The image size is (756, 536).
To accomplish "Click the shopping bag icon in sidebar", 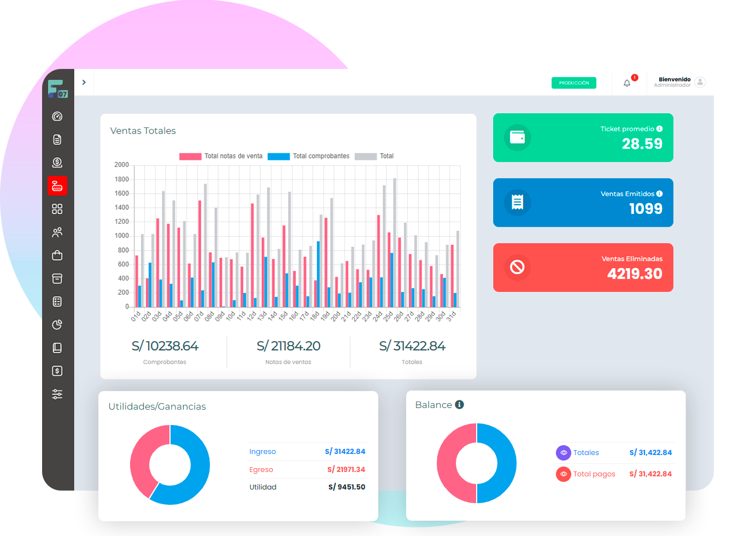I will (x=57, y=255).
